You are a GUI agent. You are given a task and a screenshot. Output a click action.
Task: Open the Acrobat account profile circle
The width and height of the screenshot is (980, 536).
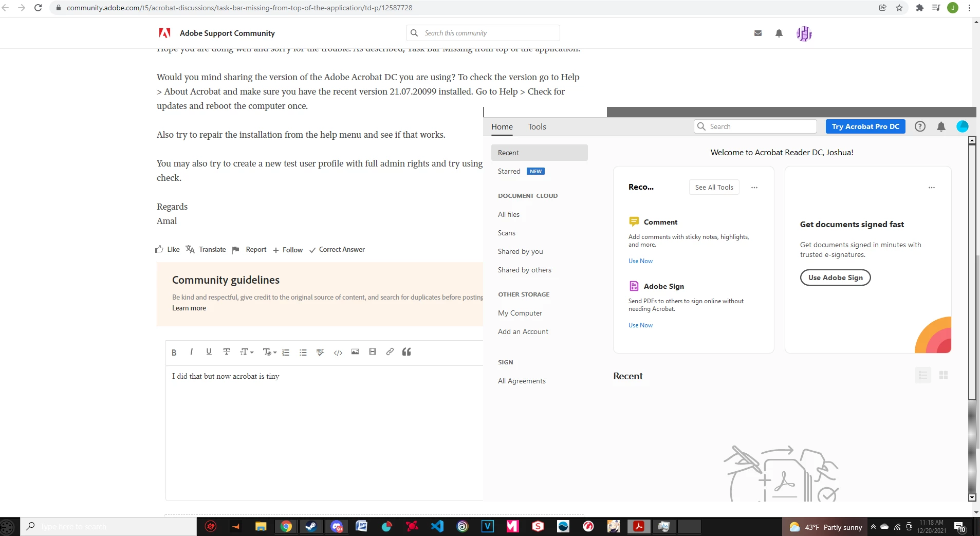click(963, 126)
